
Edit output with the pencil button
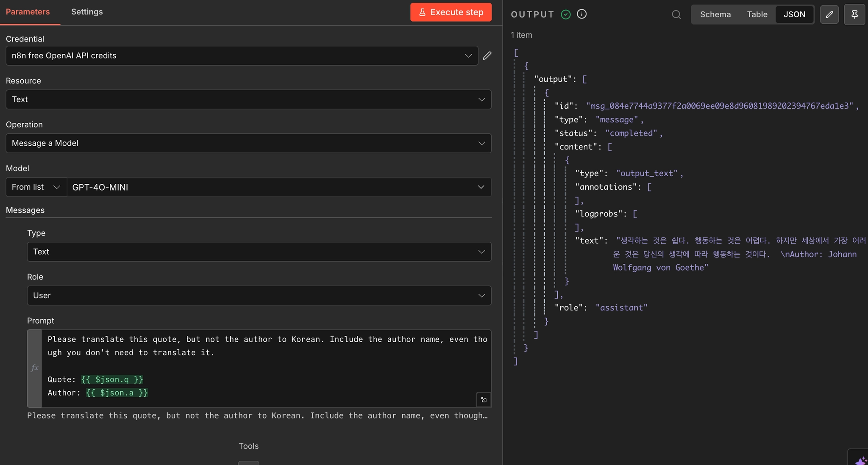point(829,14)
